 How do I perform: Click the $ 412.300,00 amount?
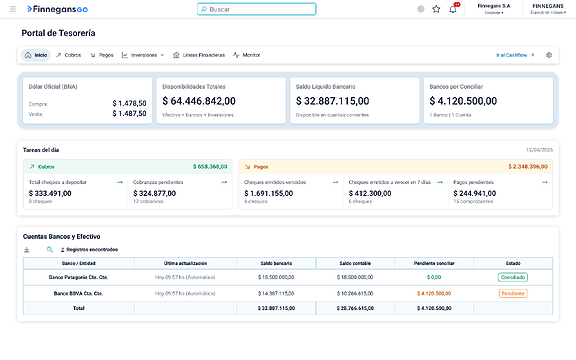(370, 193)
